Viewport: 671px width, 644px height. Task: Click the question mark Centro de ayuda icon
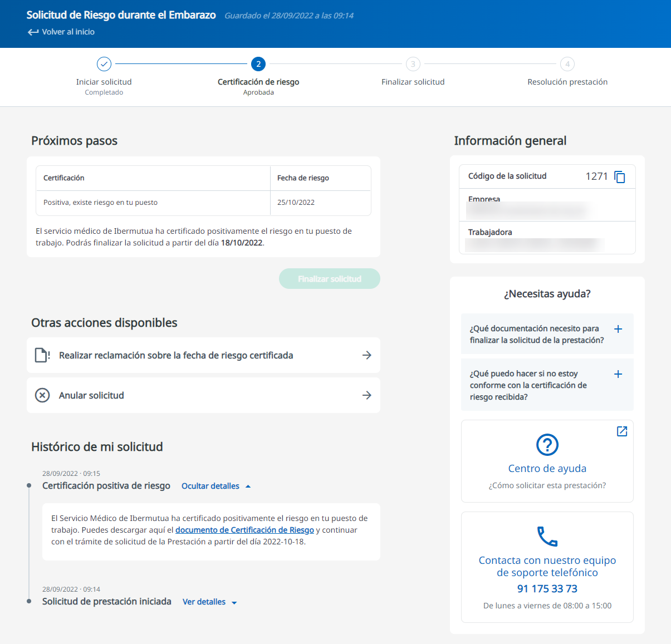(547, 445)
